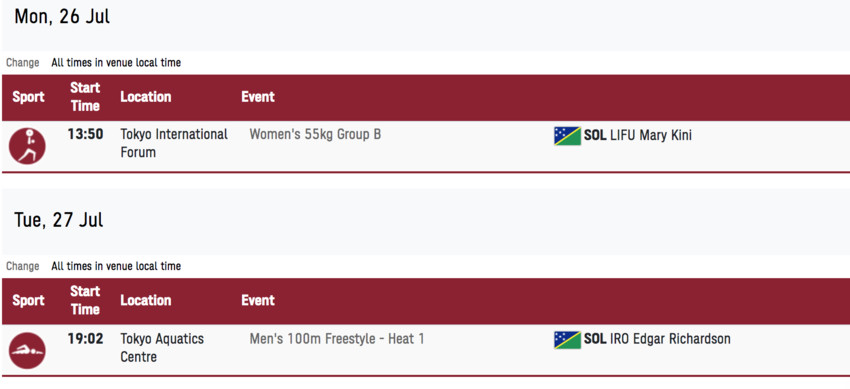
Task: Click the 19:02 start time
Action: 85,339
